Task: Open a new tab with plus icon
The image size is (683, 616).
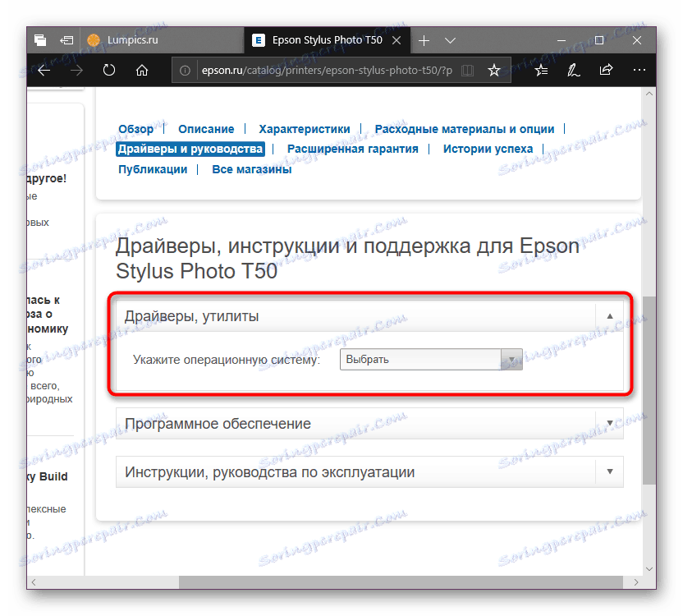Action: point(424,40)
